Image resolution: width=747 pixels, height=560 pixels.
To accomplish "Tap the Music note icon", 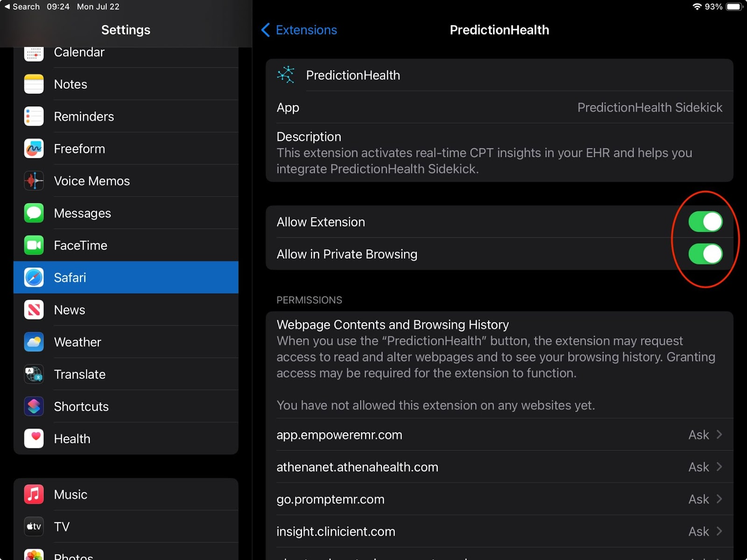I will click(34, 494).
